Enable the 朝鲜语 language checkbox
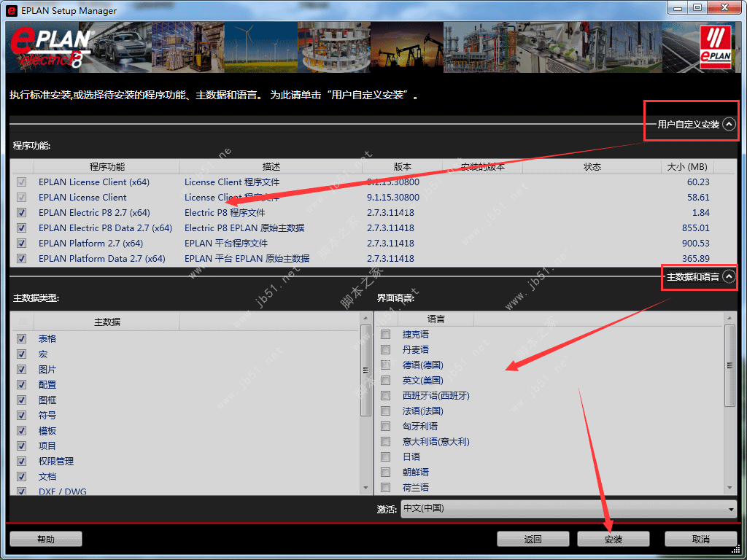The width and height of the screenshot is (747, 560). 386,472
